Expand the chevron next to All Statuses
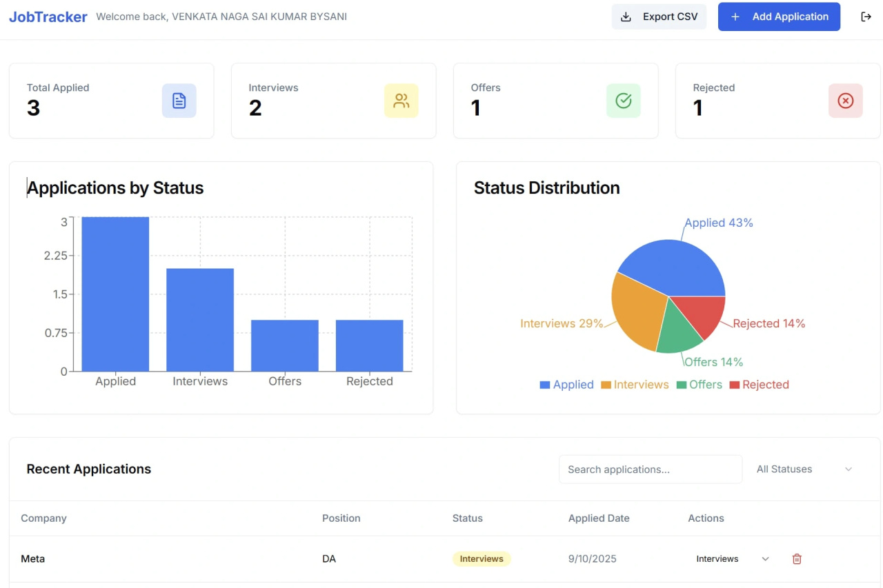Screen dimensions: 883x588 click(x=848, y=469)
